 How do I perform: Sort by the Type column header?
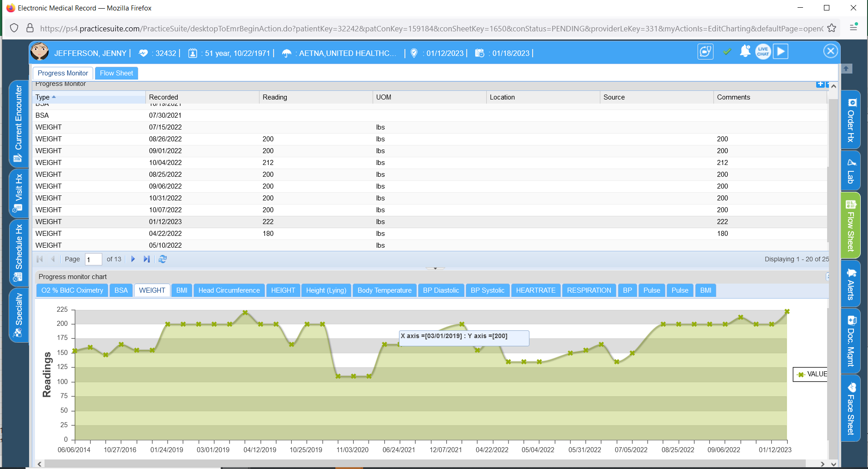click(x=89, y=97)
